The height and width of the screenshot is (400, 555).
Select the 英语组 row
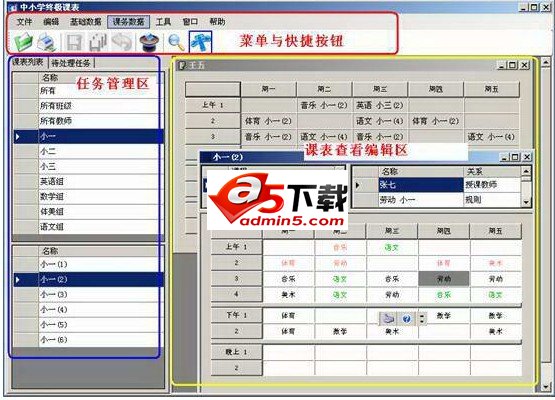(x=88, y=182)
